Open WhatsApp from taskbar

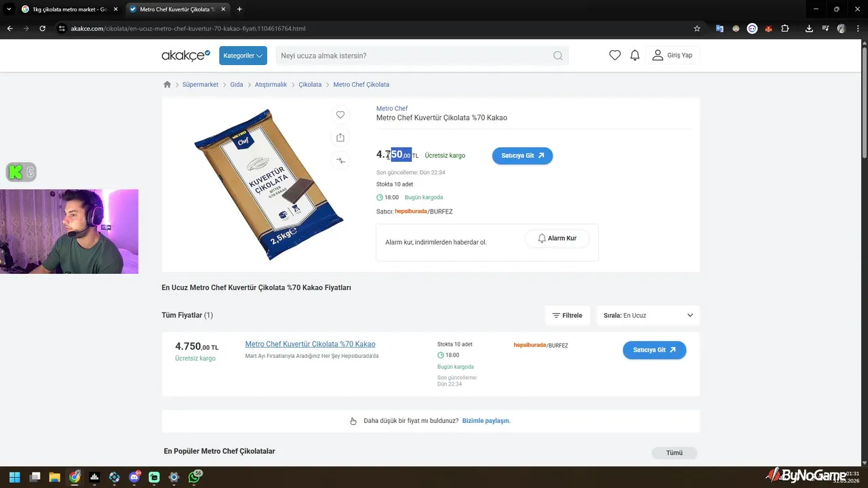tap(195, 477)
